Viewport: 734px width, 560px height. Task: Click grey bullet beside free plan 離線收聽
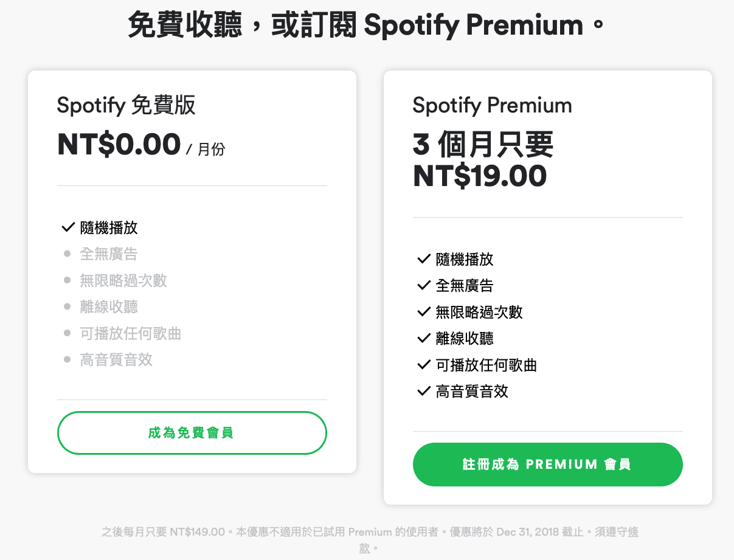tap(68, 307)
